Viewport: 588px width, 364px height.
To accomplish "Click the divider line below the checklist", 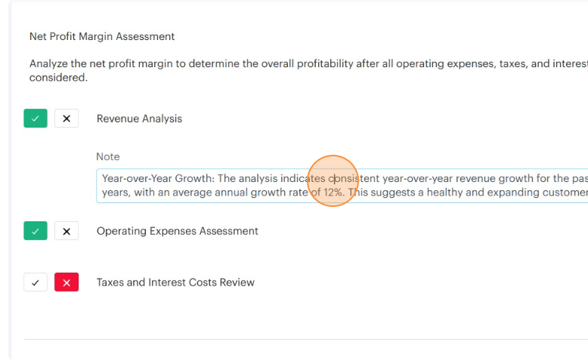I will click(302, 339).
